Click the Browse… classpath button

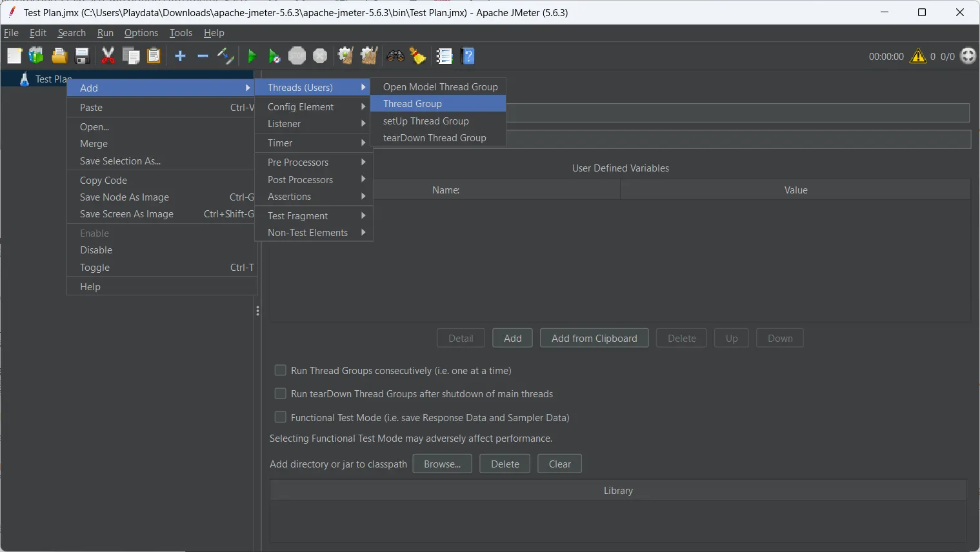[x=443, y=464]
